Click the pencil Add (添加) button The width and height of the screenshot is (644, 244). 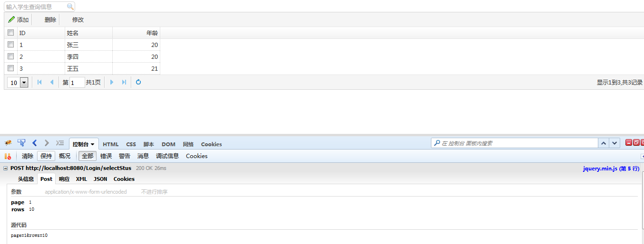19,20
